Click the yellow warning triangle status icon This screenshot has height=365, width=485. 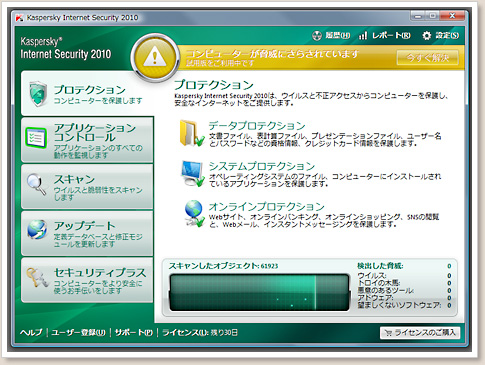coord(154,57)
